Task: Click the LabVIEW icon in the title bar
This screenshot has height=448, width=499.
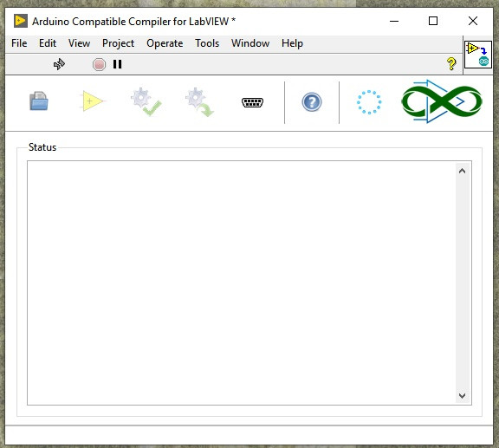Action: tap(21, 21)
